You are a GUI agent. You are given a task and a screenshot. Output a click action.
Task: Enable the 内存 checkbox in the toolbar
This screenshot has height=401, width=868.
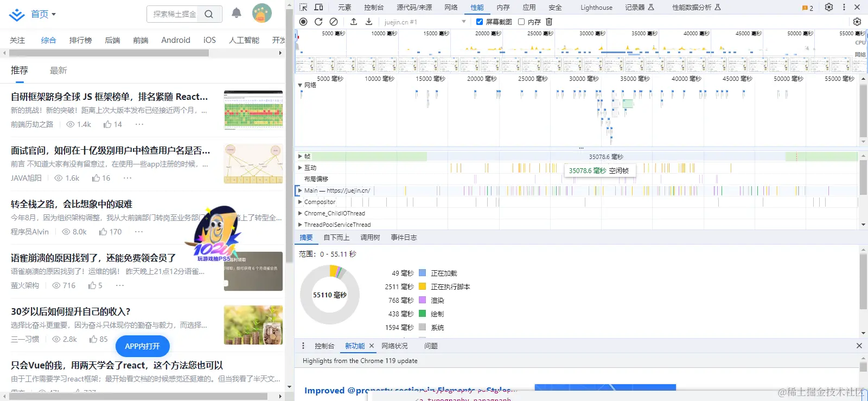(521, 22)
